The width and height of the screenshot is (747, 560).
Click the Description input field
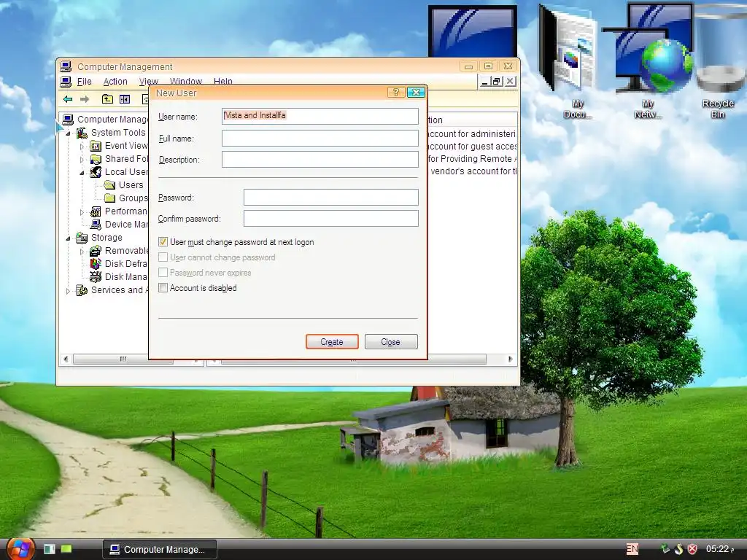320,160
